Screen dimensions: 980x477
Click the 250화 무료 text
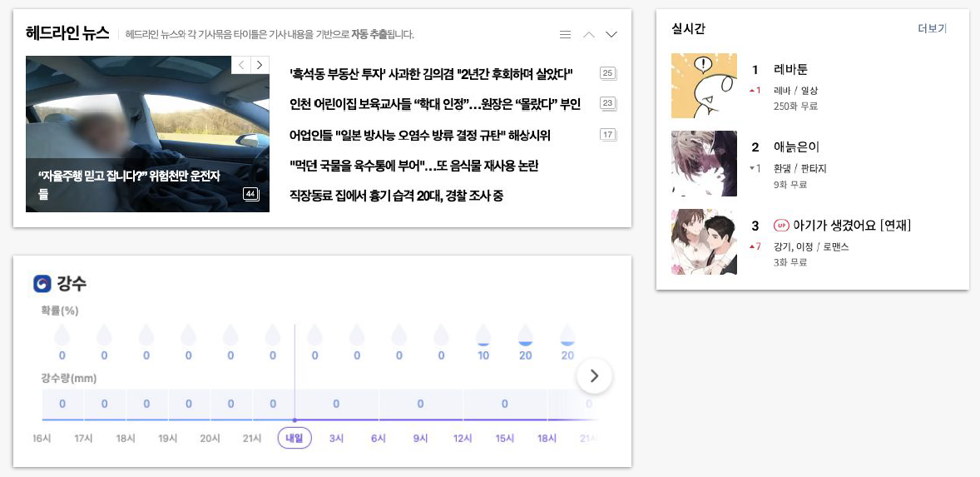click(795, 107)
